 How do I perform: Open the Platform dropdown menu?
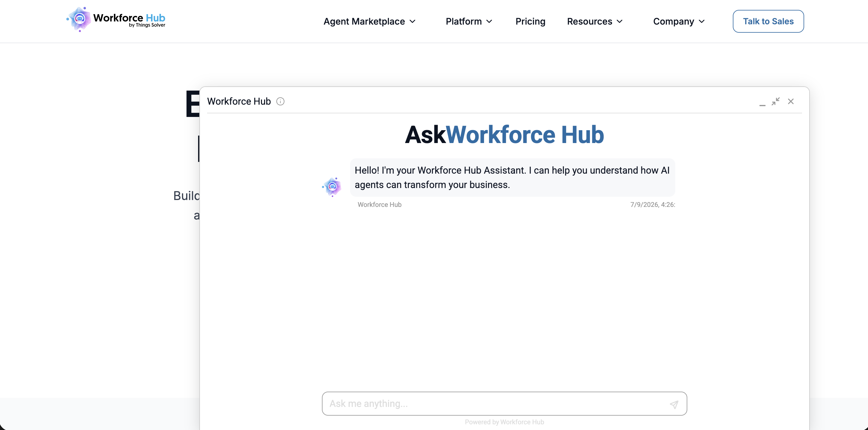469,21
